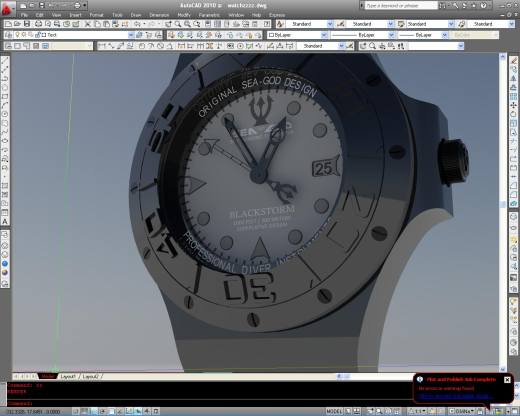This screenshot has width=520, height=416.
Task: Click Save icon in Standard toolbar
Action: click(x=27, y=24)
